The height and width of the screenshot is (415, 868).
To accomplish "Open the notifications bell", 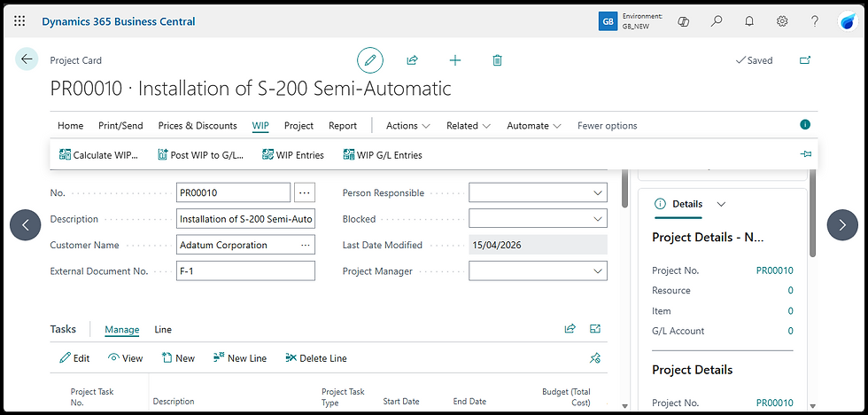I will point(749,21).
